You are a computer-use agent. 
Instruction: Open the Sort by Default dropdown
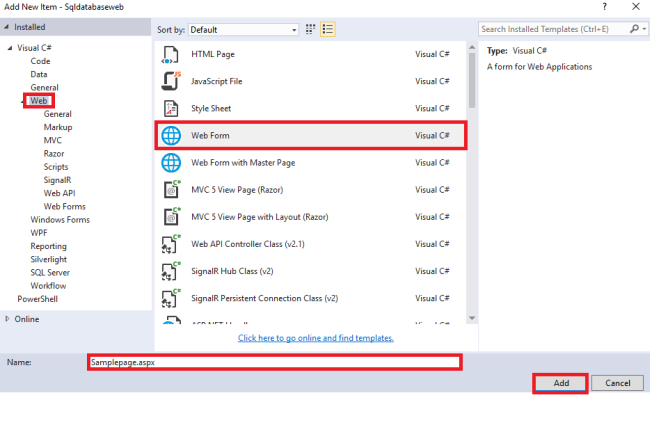pos(243,30)
